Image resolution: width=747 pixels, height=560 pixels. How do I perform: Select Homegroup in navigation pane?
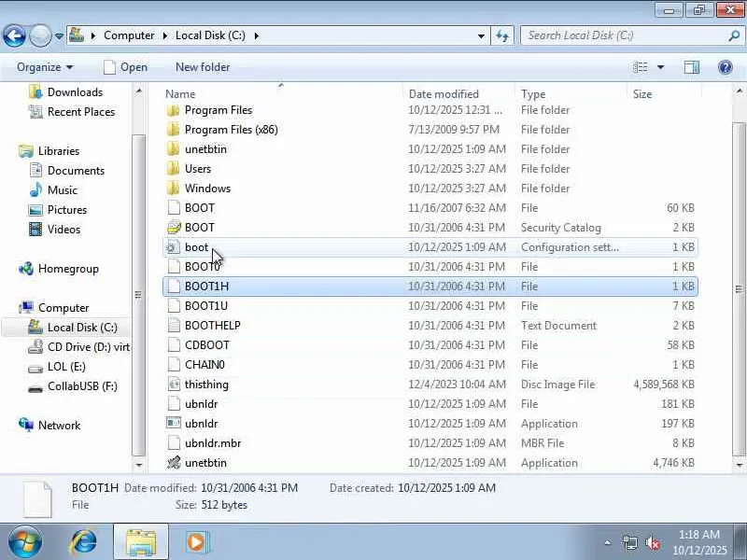68,269
